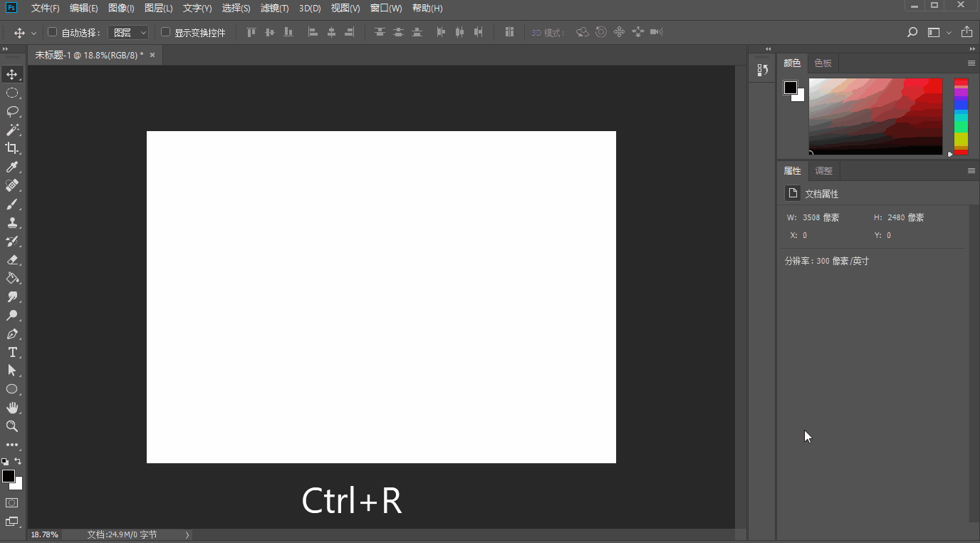Check the 显示变换控件 option
The image size is (980, 543).
coord(165,32)
